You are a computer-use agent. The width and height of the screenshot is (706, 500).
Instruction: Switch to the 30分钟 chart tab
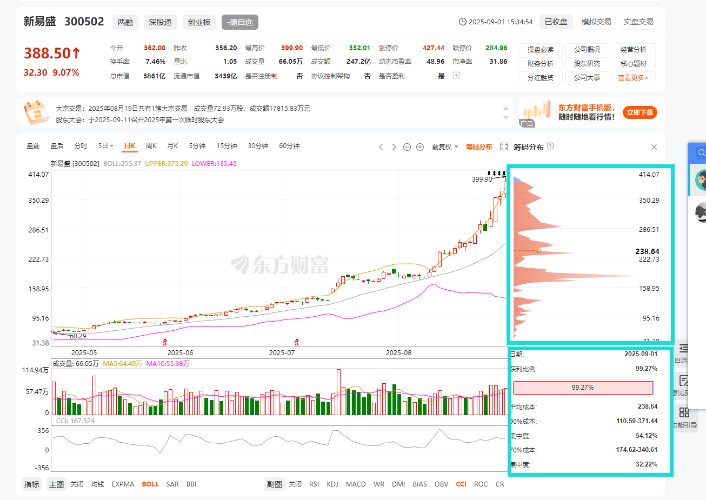(x=258, y=146)
